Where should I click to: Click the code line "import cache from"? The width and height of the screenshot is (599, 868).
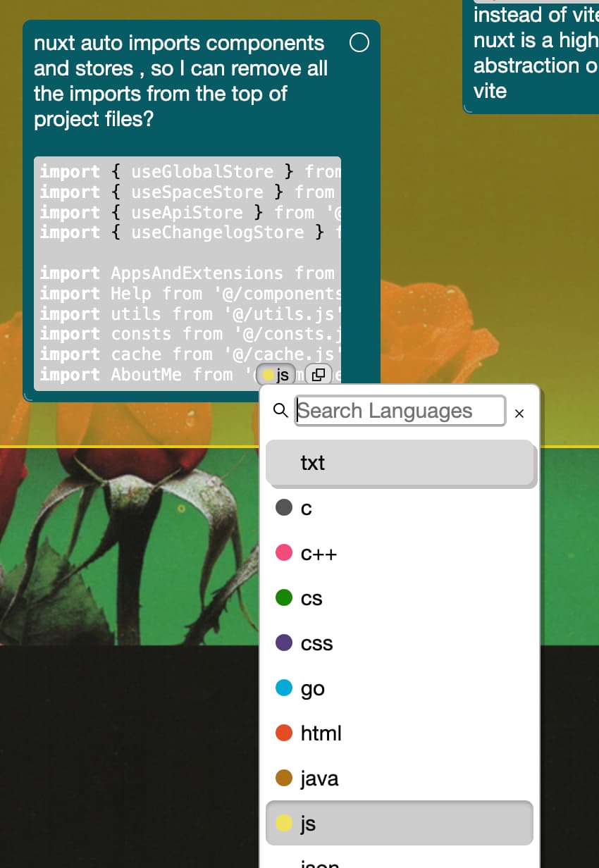click(x=127, y=354)
